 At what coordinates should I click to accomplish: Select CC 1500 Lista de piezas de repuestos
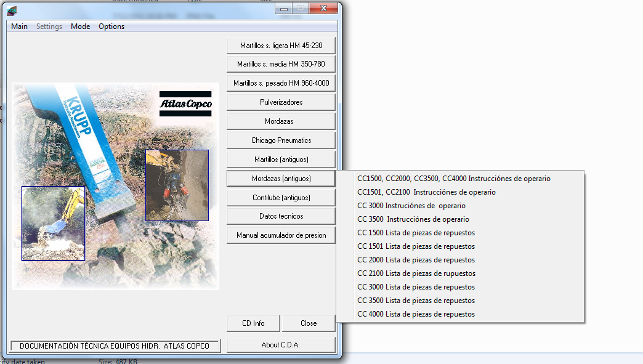(460, 232)
